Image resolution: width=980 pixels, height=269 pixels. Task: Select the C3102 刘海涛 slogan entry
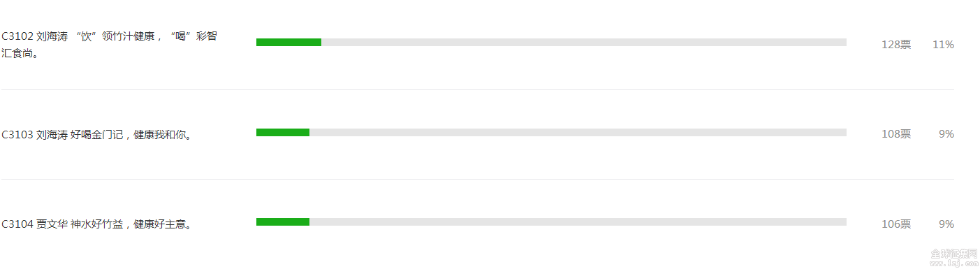pos(109,45)
